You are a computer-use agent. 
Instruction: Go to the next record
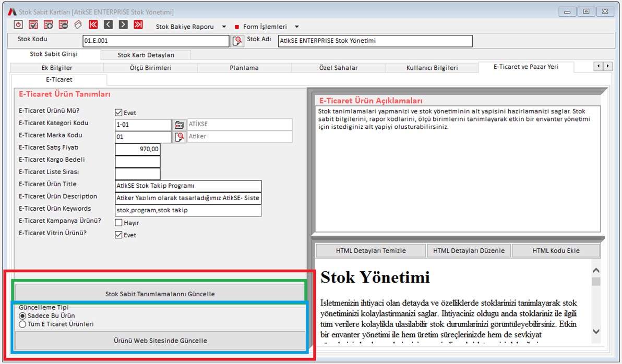coord(123,25)
